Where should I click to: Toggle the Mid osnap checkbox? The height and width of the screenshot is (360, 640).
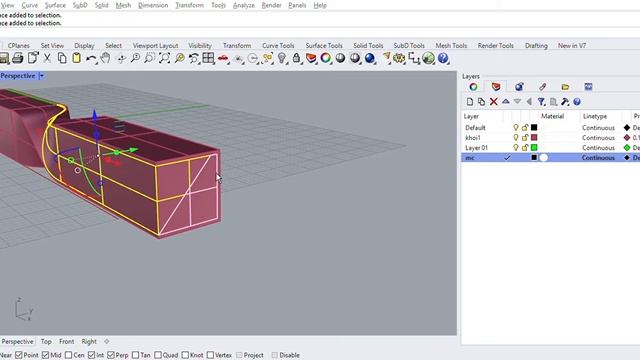pos(45,355)
